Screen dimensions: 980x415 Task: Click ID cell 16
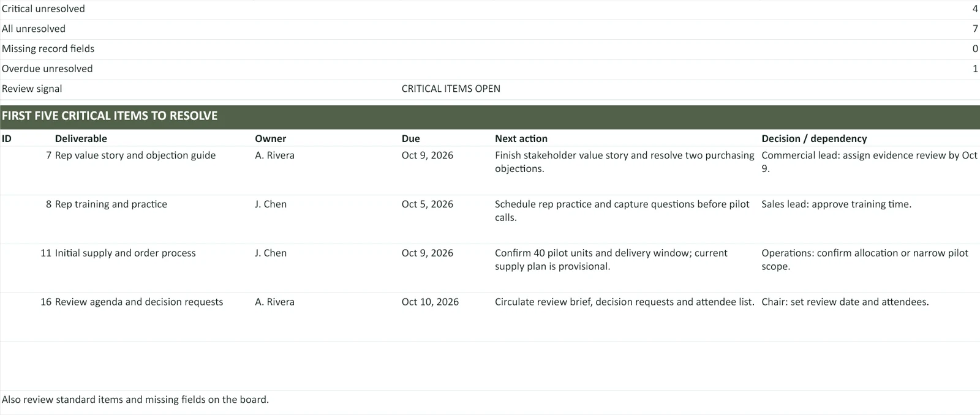(46, 302)
